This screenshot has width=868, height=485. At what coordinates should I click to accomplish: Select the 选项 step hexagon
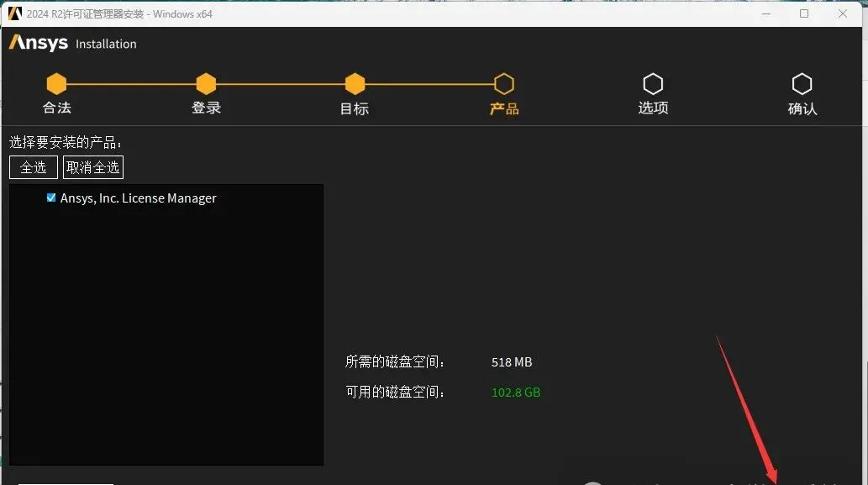click(653, 84)
